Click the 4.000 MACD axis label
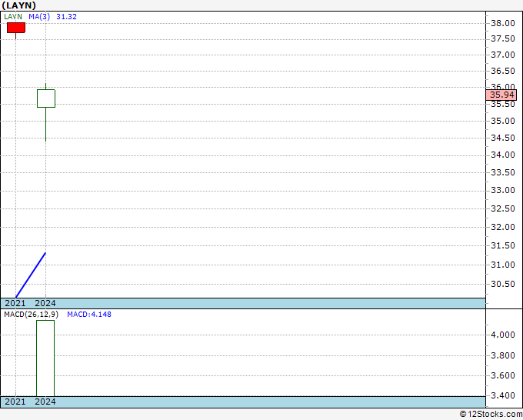This screenshot has height=420, width=523. 503,335
